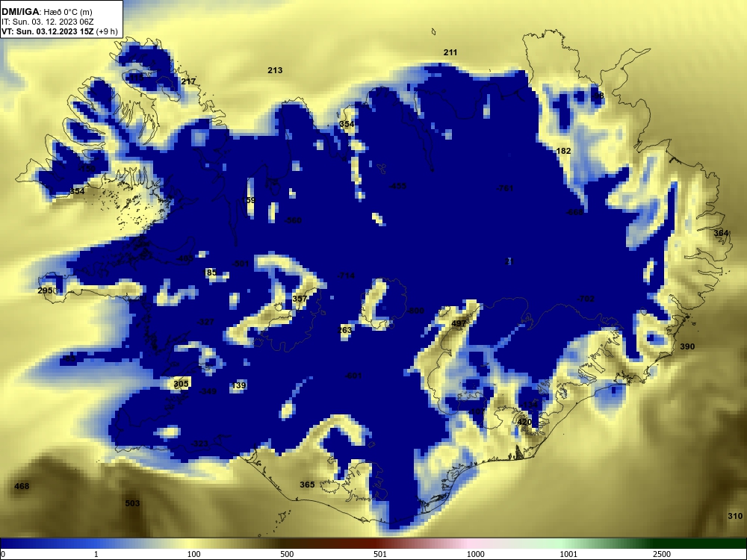Click the map value 365
This screenshot has height=560, width=747.
coord(307,485)
